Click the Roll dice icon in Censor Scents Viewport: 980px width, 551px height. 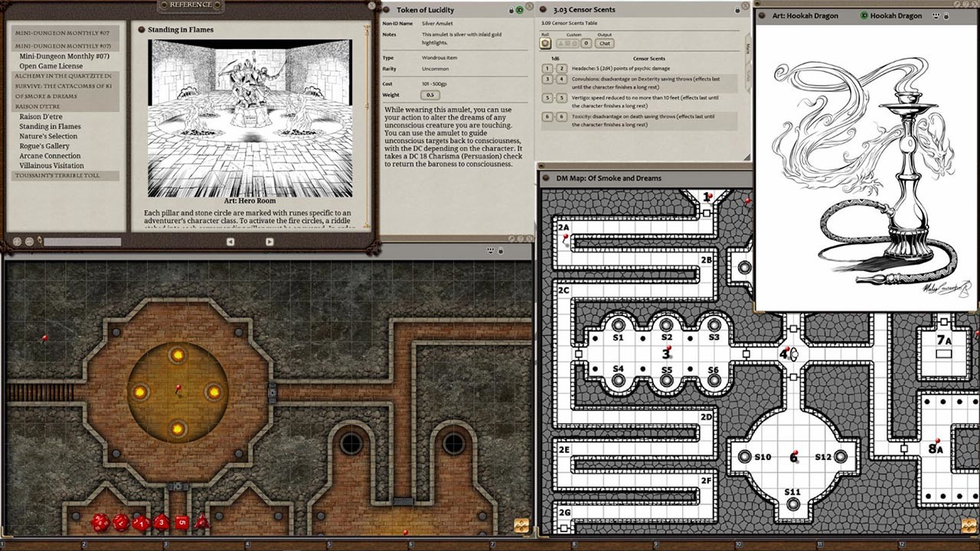coord(545,43)
